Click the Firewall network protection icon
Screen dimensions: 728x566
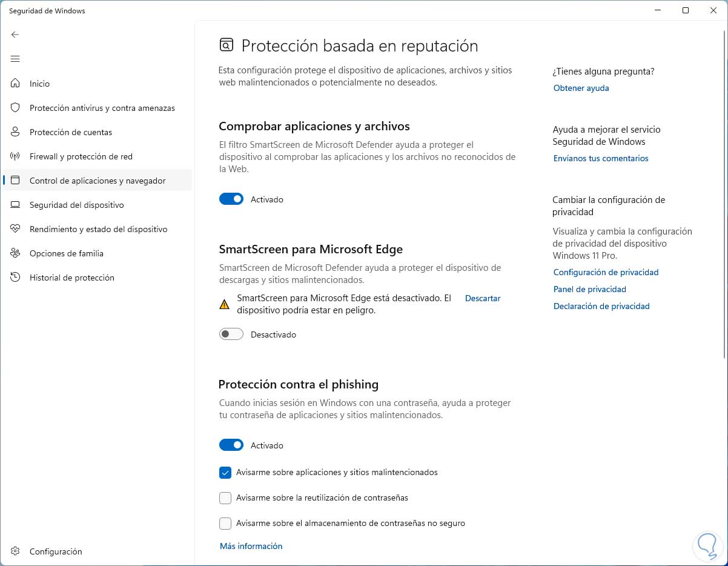(x=16, y=156)
